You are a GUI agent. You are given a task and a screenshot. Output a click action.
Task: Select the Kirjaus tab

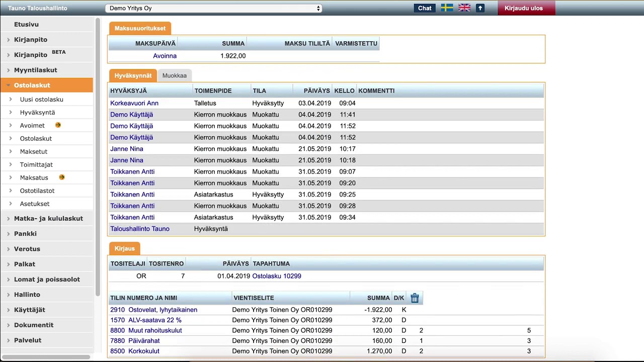pos(124,248)
